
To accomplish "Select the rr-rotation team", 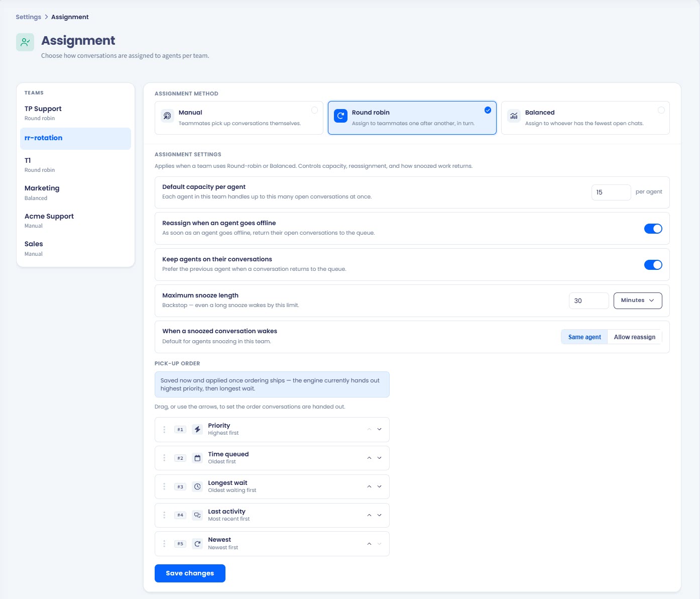I will pos(75,139).
